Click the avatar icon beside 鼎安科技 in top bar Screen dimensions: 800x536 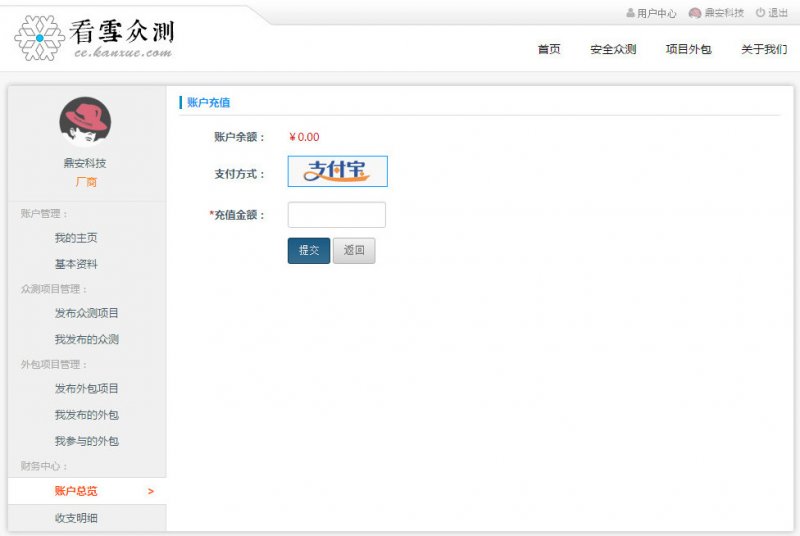click(694, 13)
